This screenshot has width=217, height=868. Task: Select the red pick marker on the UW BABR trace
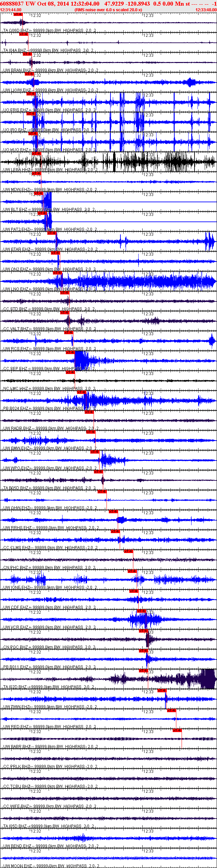tap(177, 730)
